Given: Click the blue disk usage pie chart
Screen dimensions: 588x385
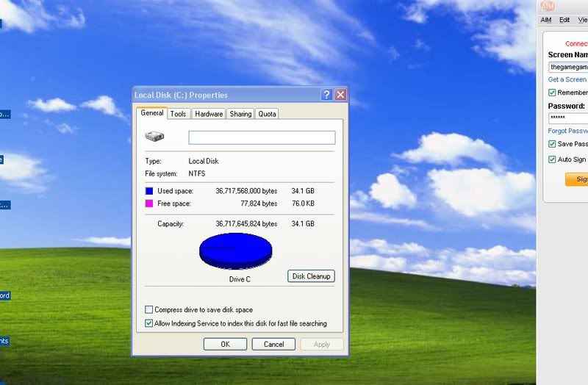Looking at the screenshot, I should click(x=235, y=251).
